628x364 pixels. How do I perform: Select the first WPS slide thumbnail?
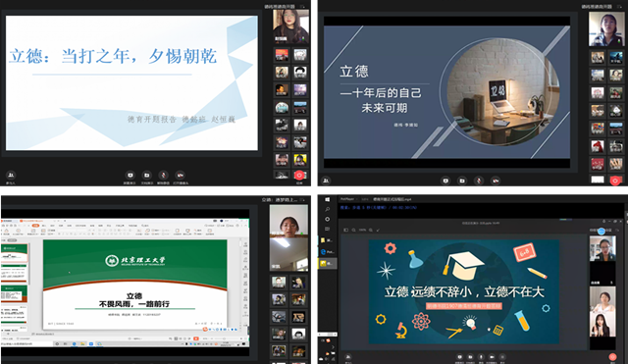[x=15, y=253]
